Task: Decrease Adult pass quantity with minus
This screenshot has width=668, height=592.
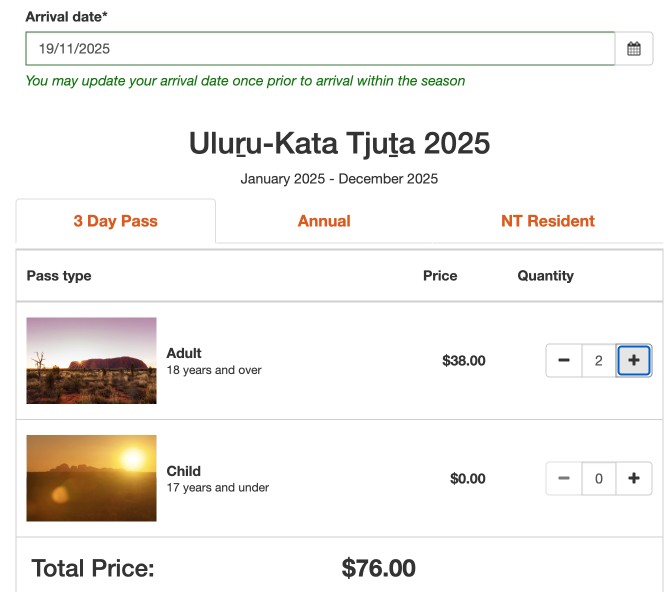Action: [x=564, y=361]
